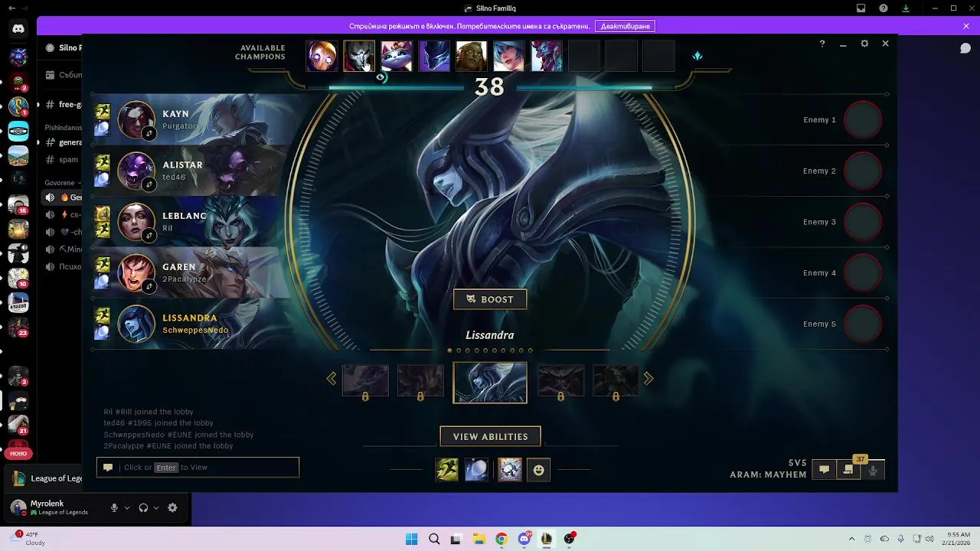Image resolution: width=980 pixels, height=551 pixels.
Task: Open the help question mark icon
Action: pos(822,44)
